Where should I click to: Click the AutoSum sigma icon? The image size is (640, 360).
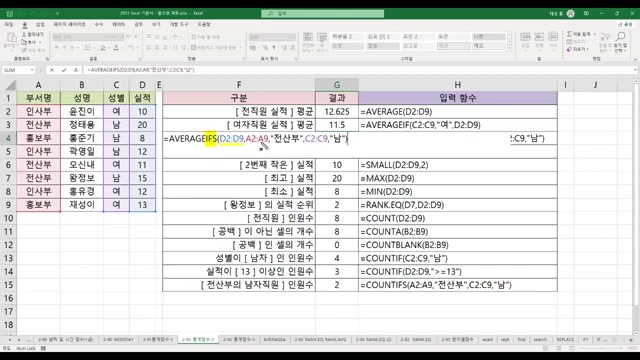pos(569,34)
